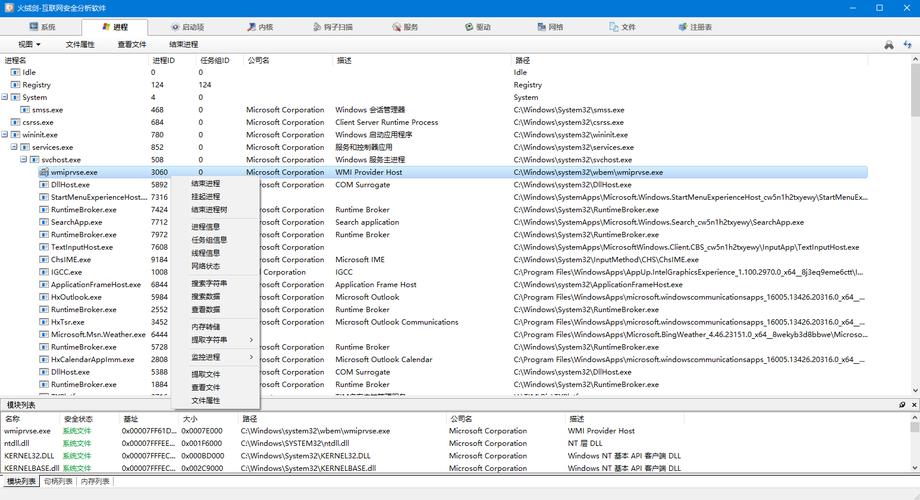Click the HxTsr.exe process icon

(43, 322)
